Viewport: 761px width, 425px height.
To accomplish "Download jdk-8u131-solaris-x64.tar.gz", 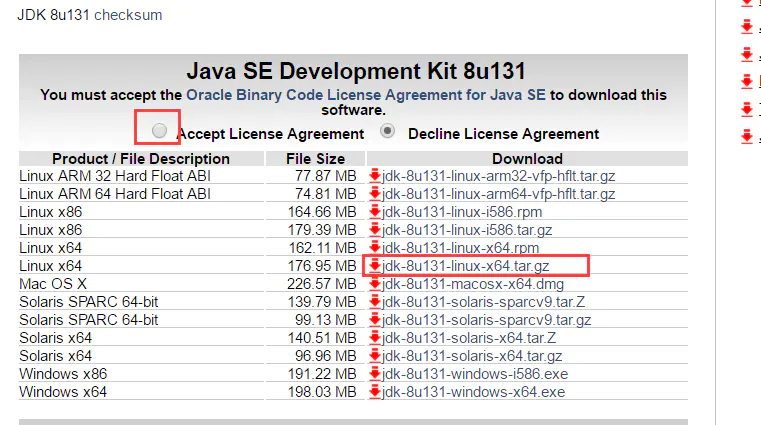I will (x=472, y=356).
